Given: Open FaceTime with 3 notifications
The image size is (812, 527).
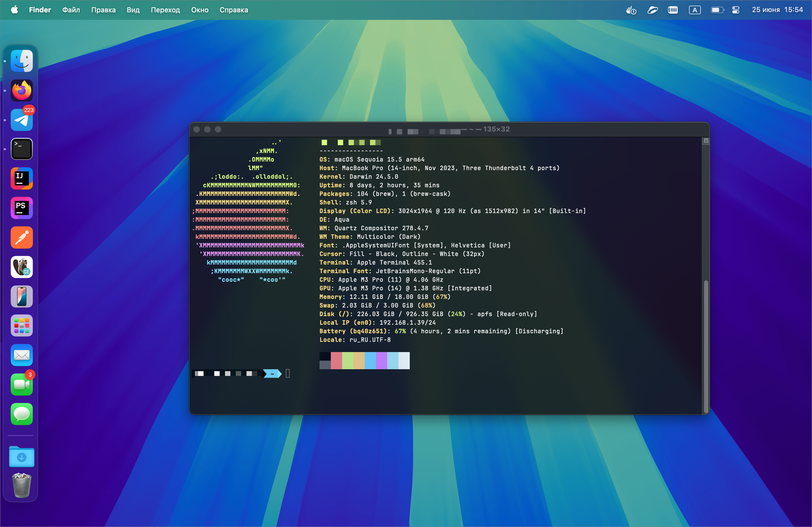Looking at the screenshot, I should click(21, 384).
